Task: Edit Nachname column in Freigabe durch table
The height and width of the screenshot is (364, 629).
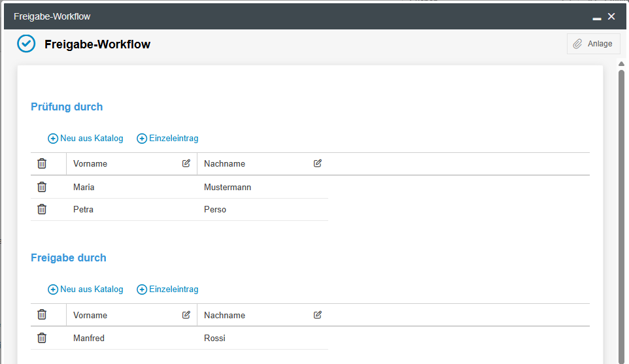Action: 318,314
